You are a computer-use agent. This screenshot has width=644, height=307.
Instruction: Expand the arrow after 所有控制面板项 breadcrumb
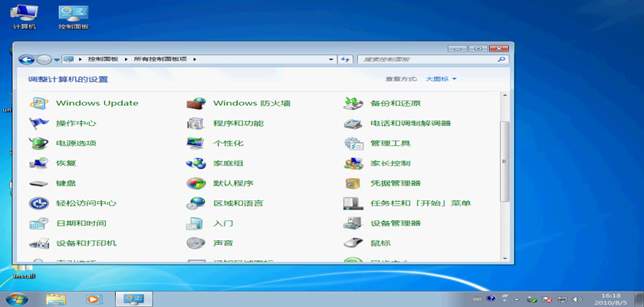click(x=195, y=59)
